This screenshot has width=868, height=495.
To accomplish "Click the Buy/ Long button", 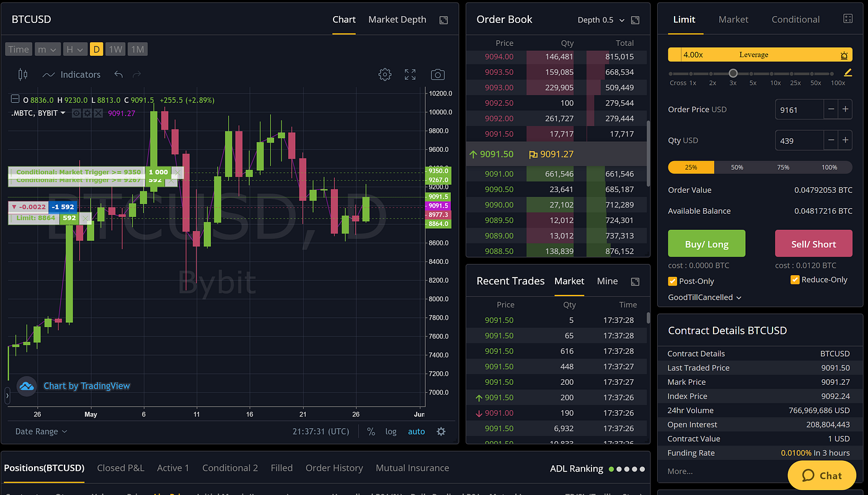I will click(706, 244).
